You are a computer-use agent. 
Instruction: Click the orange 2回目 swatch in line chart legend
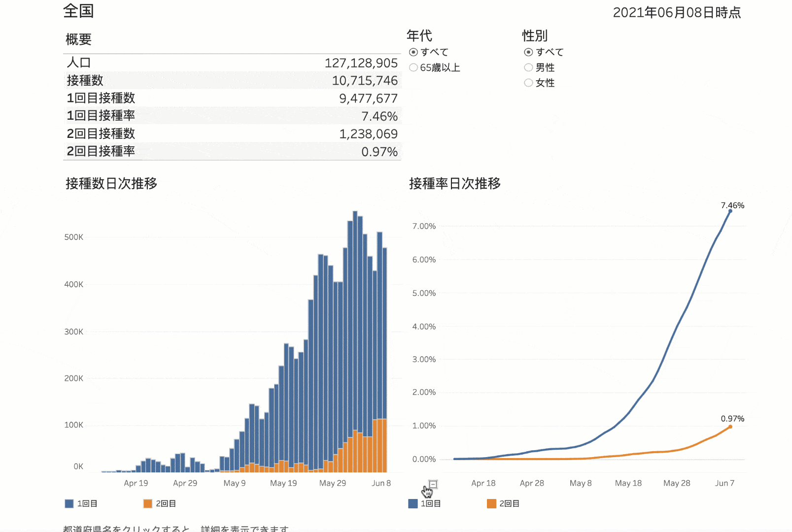pyautogui.click(x=491, y=503)
